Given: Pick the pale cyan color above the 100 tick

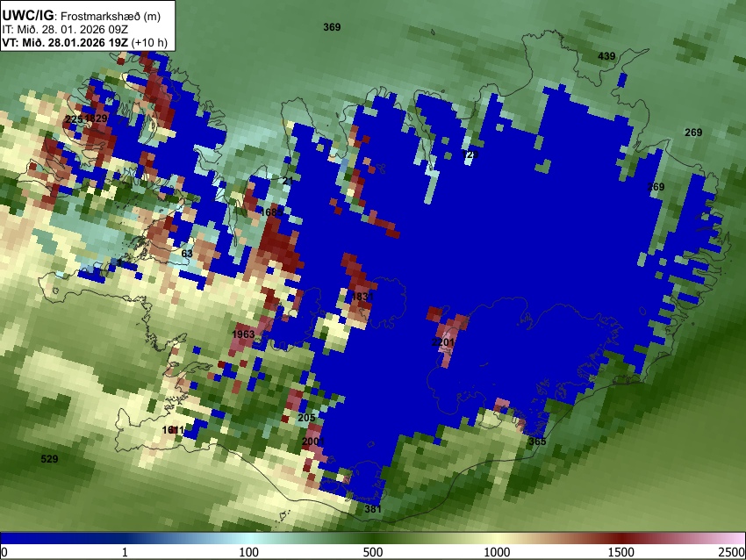Looking at the screenshot, I should [248, 538].
